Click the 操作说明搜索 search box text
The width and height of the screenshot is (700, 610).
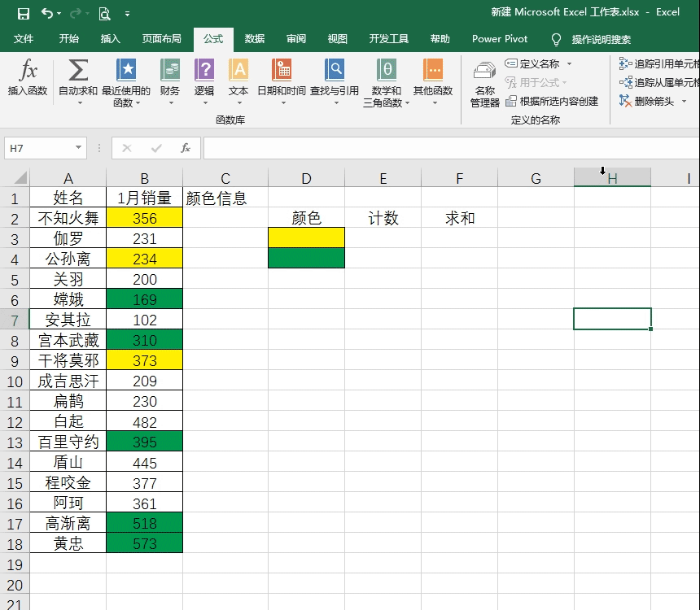tap(601, 40)
